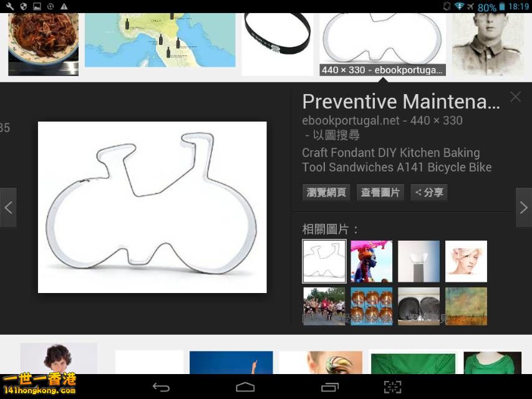Select the related colorful mask woman thumbnail

click(372, 261)
